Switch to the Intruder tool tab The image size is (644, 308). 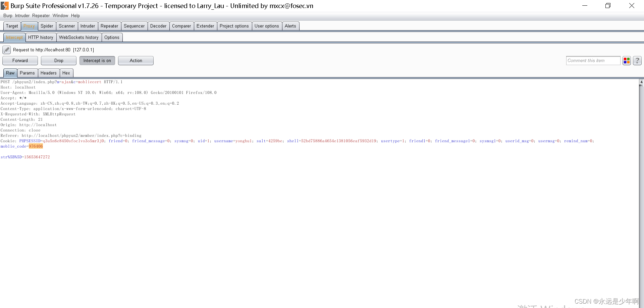click(x=88, y=26)
